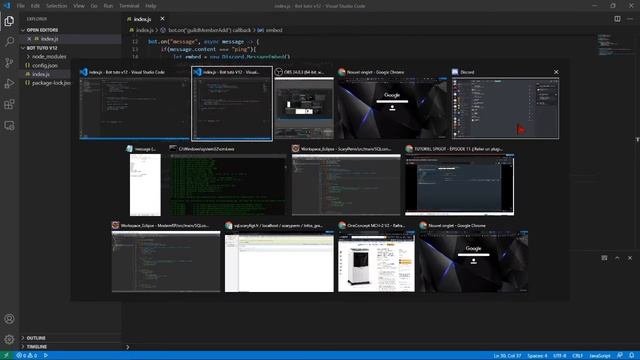Change language mode from JavaScript
Screen dimensions: 640x360
tap(600, 356)
